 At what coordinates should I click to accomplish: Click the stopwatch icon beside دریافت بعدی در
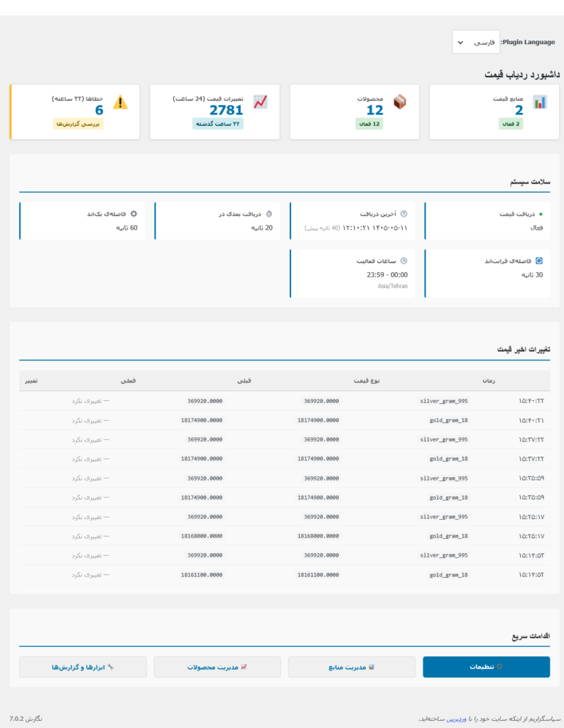pyautogui.click(x=269, y=214)
